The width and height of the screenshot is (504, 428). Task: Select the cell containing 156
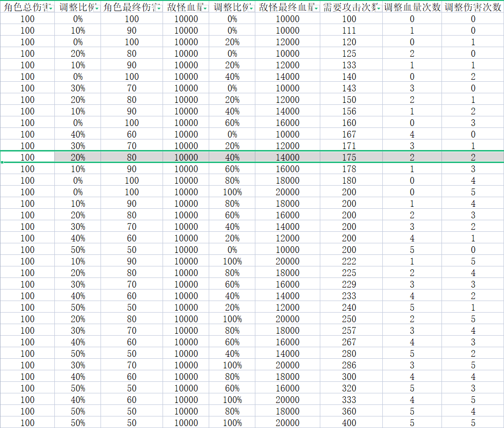pos(349,111)
